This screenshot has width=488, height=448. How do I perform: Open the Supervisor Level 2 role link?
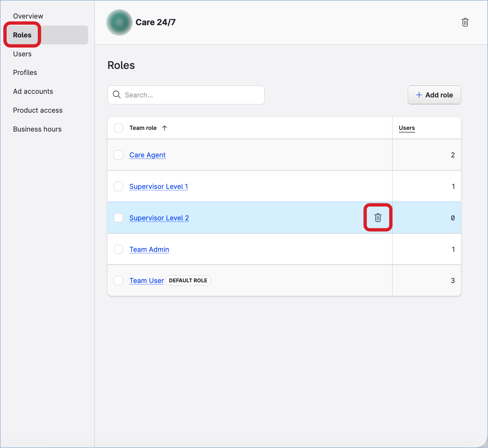(159, 218)
